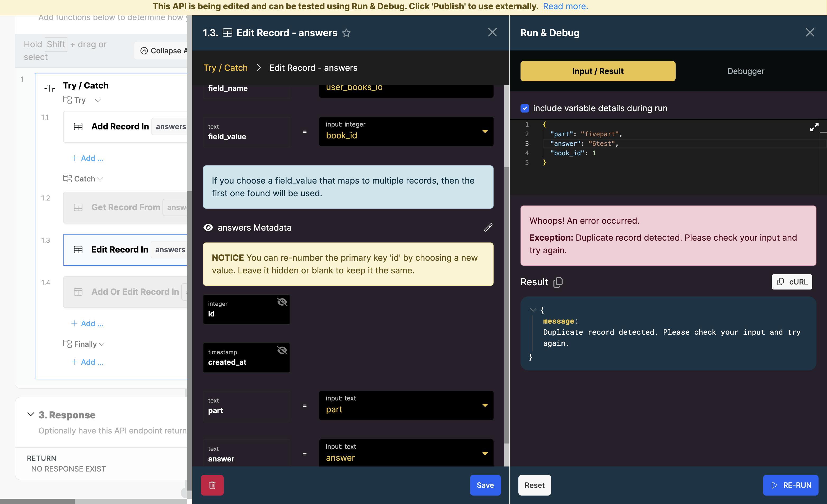Open the part input dropdown
The image size is (827, 504).
point(485,405)
